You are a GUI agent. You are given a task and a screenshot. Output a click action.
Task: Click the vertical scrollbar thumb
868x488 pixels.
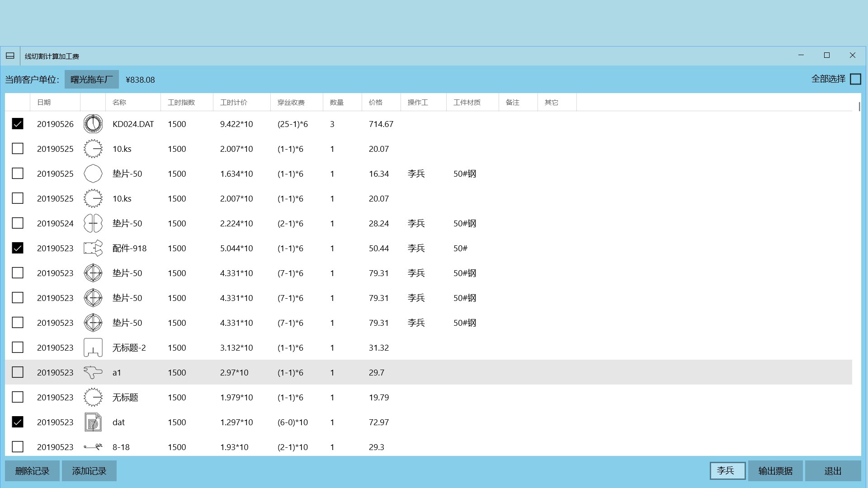coord(859,107)
